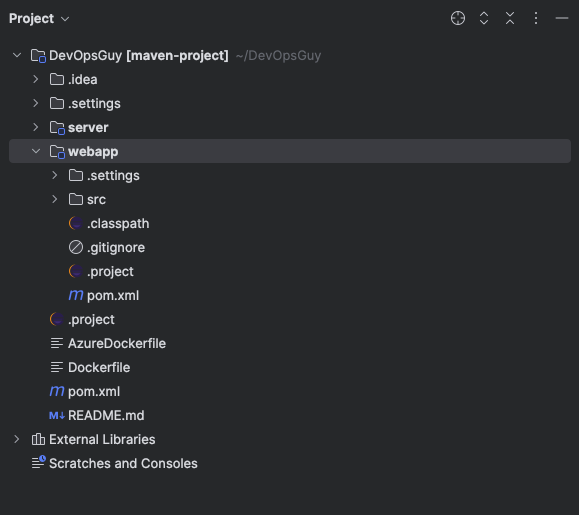Screen dimensions: 579x515
Task: Select .project file name inside webapp
Action: [x=110, y=271]
